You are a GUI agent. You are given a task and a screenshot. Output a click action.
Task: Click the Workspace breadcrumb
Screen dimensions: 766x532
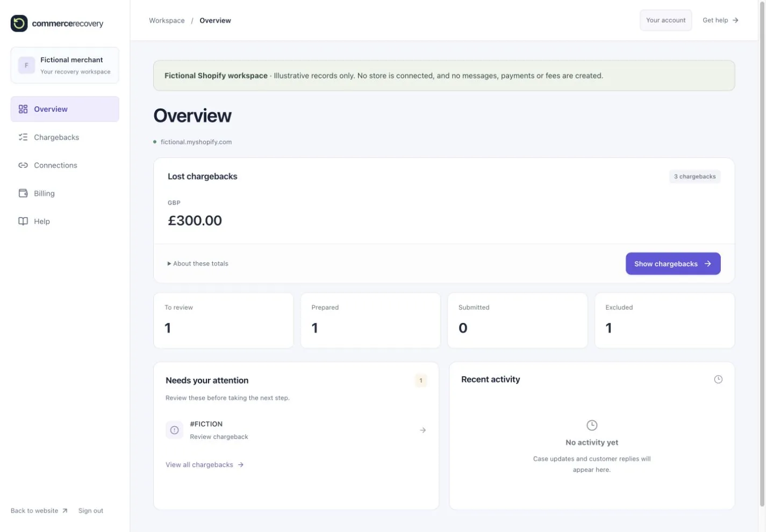[x=167, y=20]
